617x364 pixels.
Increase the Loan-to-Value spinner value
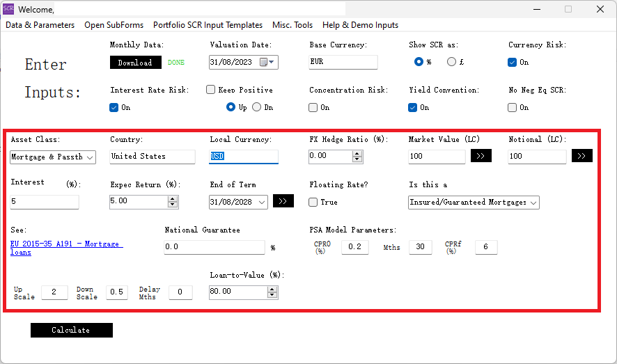coord(272,289)
